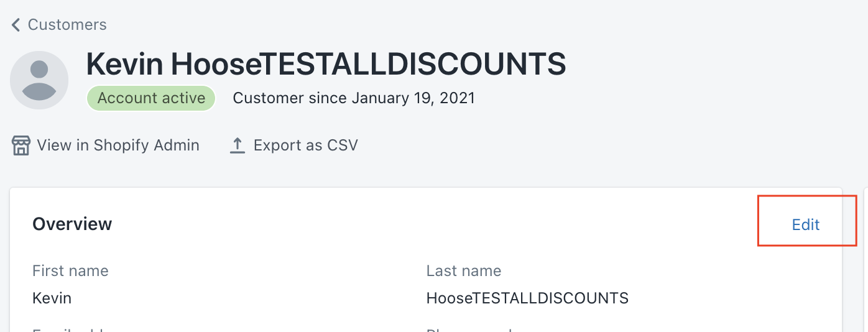868x332 pixels.
Task: Click the export upload arrow icon
Action: (x=238, y=145)
